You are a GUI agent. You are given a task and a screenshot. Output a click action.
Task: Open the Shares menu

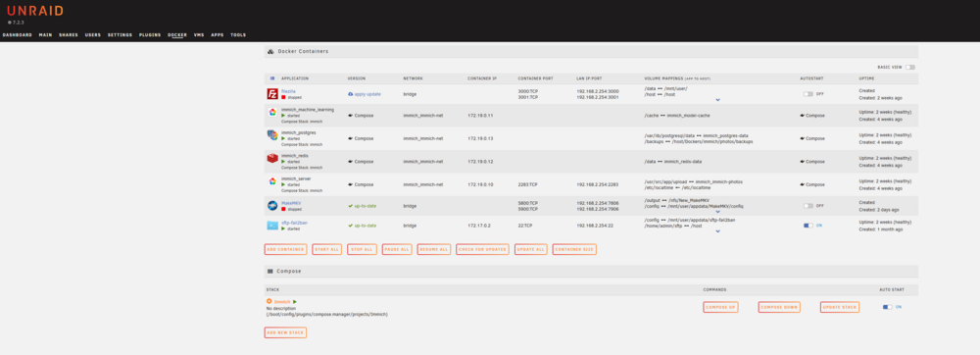coord(69,35)
